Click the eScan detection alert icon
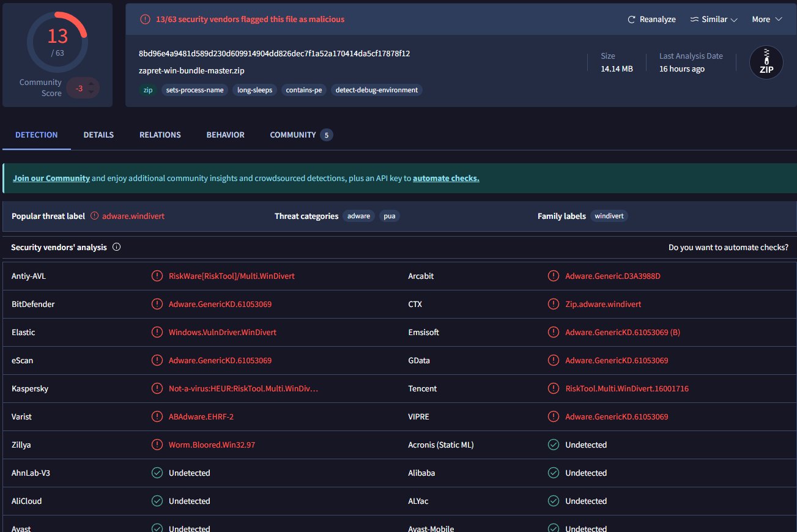This screenshot has width=797, height=532. point(157,361)
